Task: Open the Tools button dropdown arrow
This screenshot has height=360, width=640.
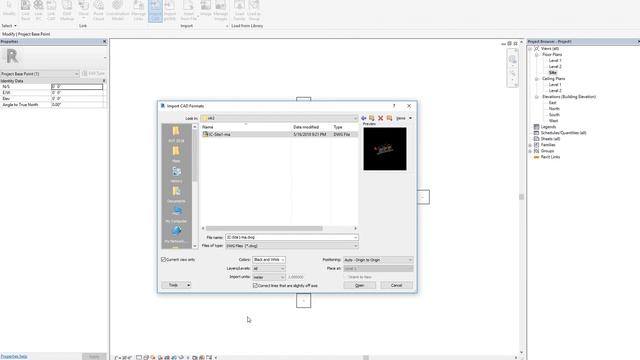Action: [189, 285]
